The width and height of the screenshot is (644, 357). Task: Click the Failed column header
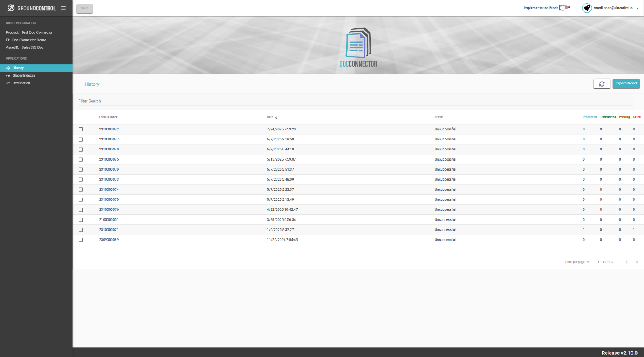(636, 117)
